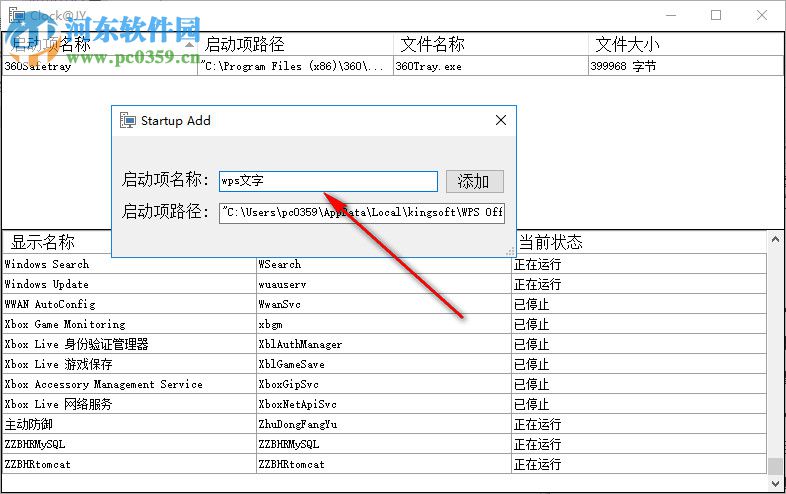Sort by 文件大小 column header
Image resolution: width=786 pixels, height=494 pixels.
686,44
